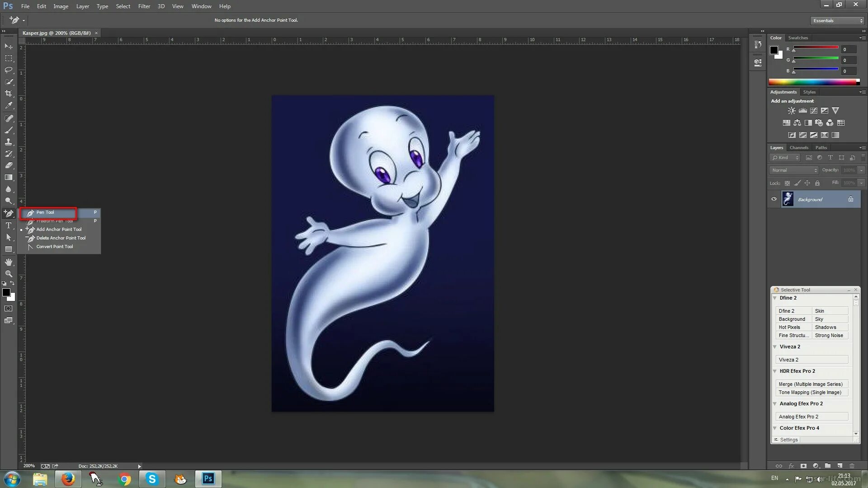This screenshot has height=488, width=868.
Task: Select the Type tool
Action: [9, 225]
